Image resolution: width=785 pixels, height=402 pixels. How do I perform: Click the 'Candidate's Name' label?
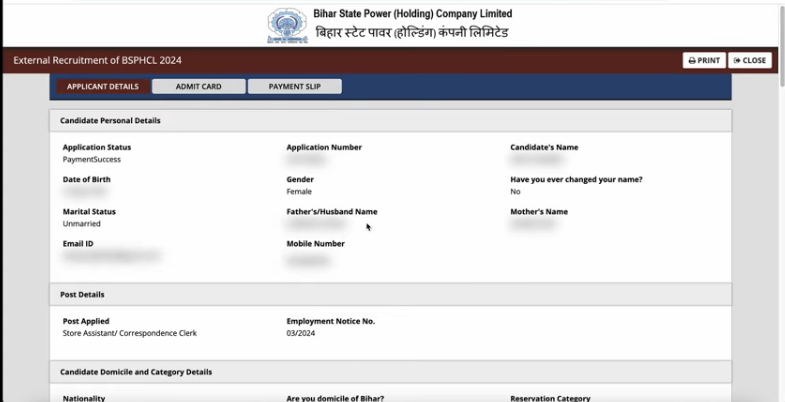click(544, 148)
